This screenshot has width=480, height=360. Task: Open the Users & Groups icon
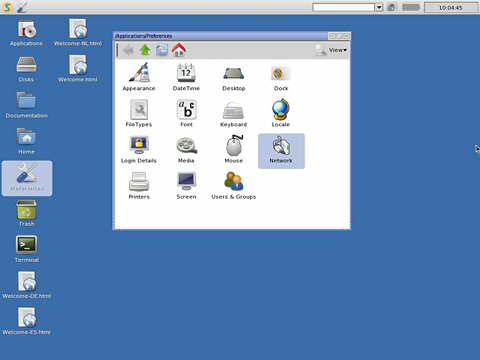coord(234,181)
